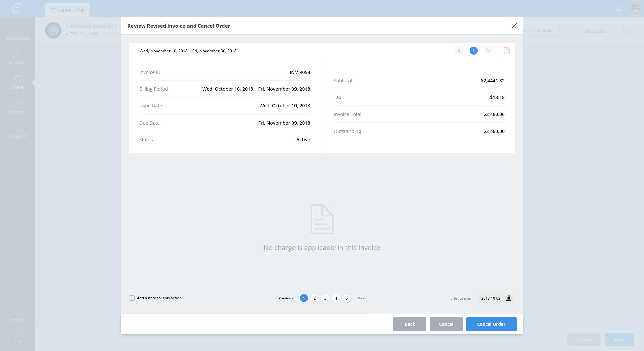Close the Review Revised Invoice dialog

[514, 26]
